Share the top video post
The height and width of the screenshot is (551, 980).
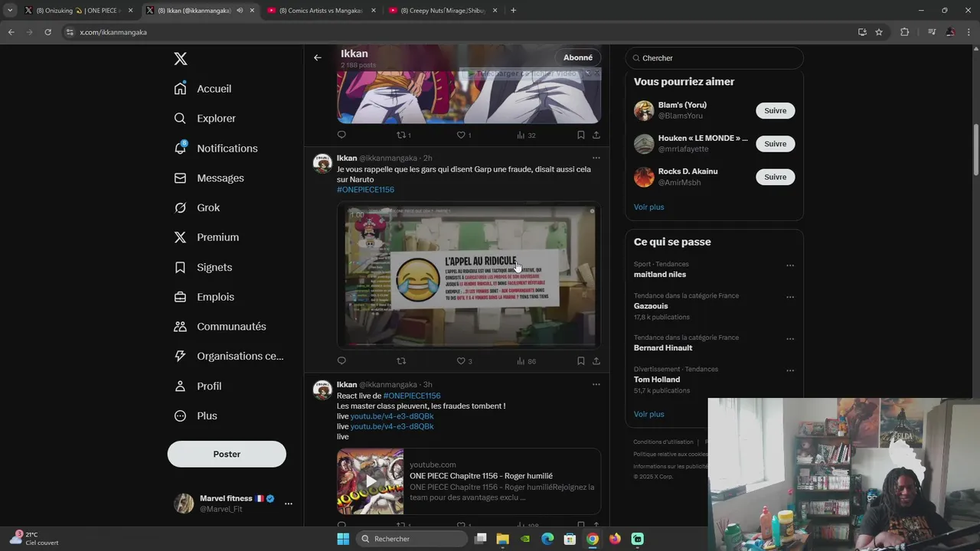[x=596, y=135]
